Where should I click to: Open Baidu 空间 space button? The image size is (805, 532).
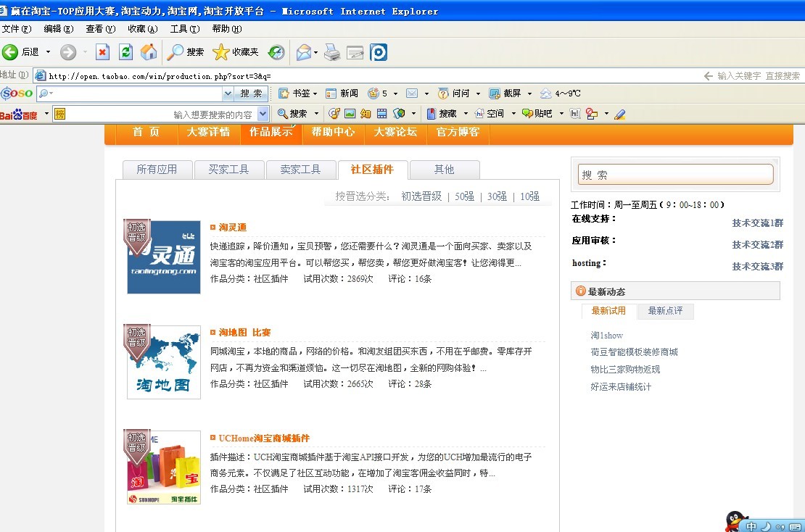490,113
